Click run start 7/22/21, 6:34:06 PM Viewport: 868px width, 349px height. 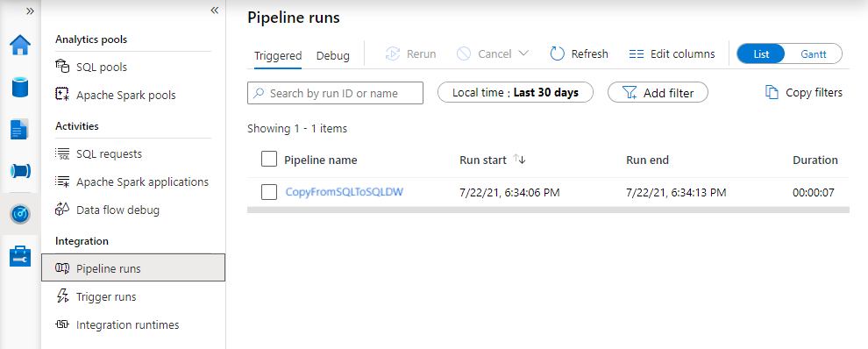pyautogui.click(x=509, y=193)
